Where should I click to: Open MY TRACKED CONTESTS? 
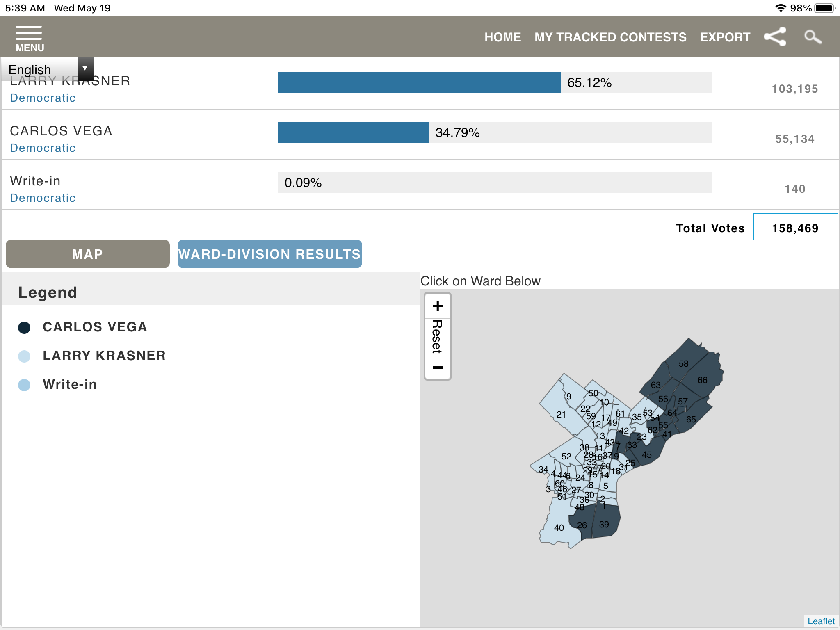(x=610, y=37)
